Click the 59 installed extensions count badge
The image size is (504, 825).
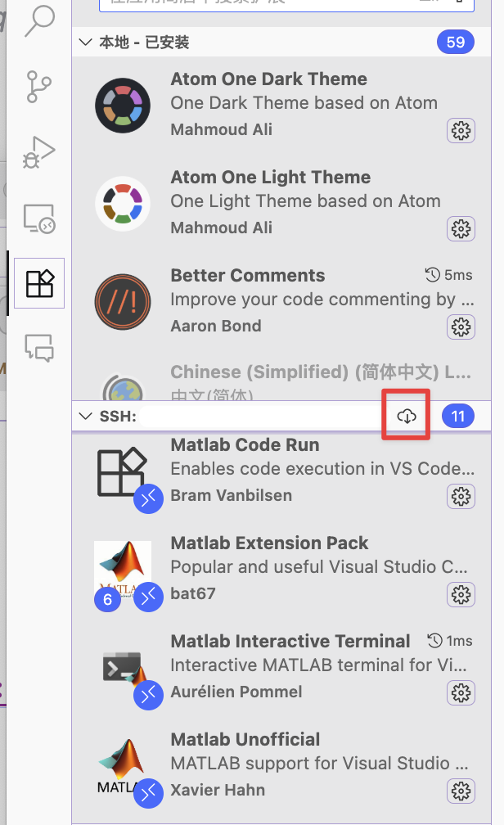456,42
